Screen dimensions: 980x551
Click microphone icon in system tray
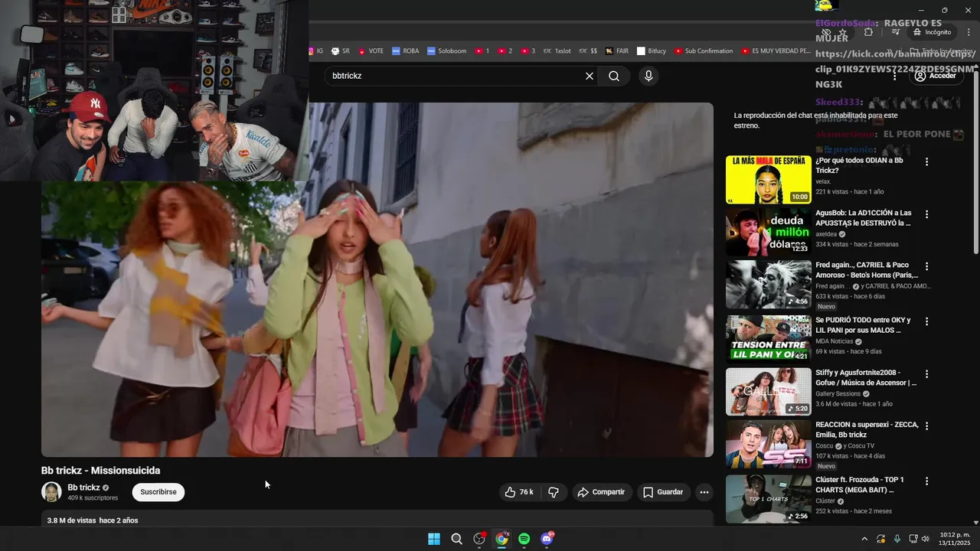tap(897, 539)
